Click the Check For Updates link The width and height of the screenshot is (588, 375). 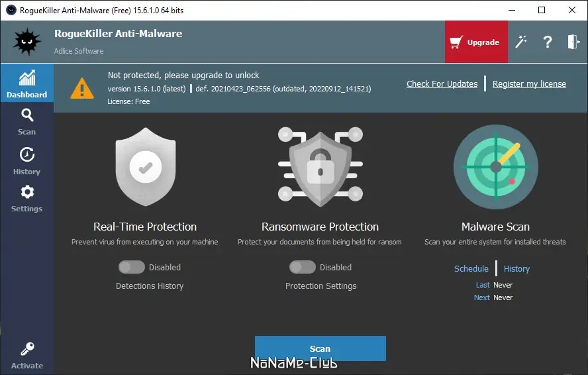point(442,84)
